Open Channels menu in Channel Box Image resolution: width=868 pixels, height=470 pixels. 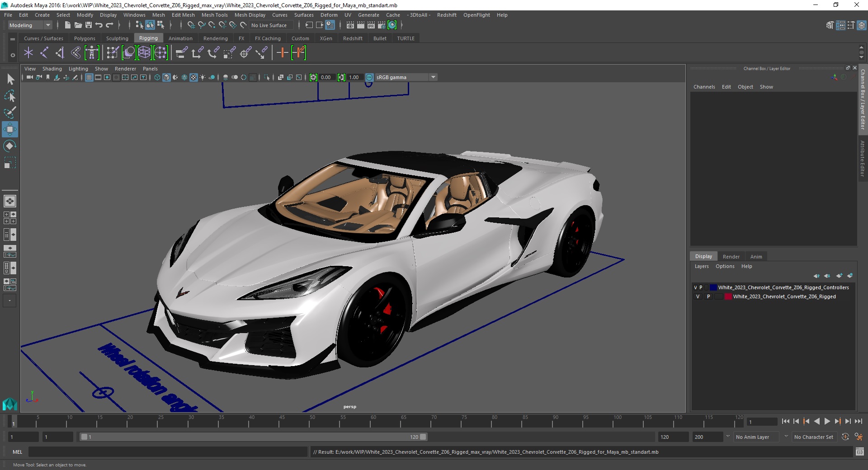(x=704, y=87)
